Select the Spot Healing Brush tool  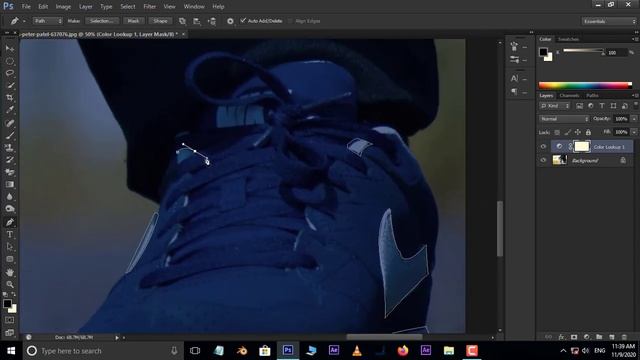pos(10,123)
